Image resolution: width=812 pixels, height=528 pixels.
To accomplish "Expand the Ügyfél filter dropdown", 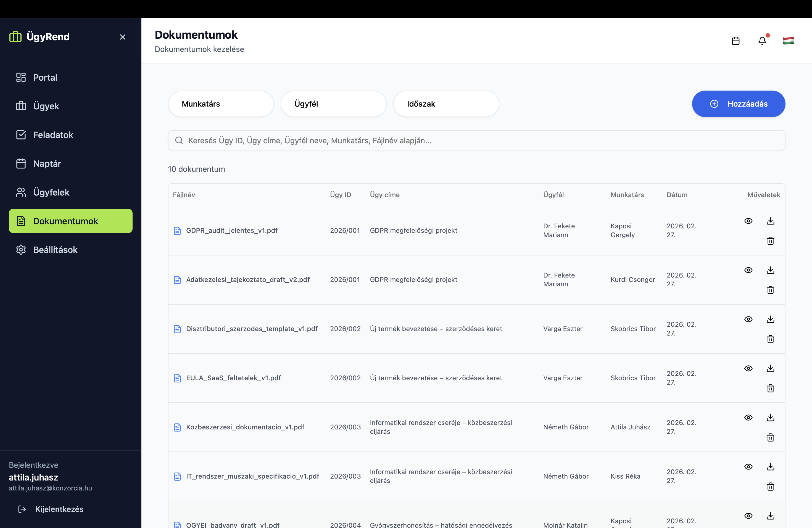I will point(333,104).
